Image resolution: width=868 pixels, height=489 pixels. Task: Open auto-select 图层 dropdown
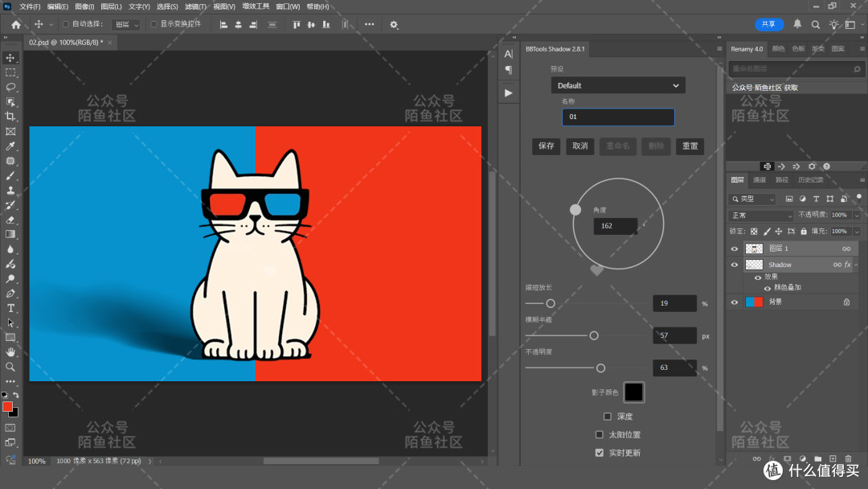click(x=126, y=24)
